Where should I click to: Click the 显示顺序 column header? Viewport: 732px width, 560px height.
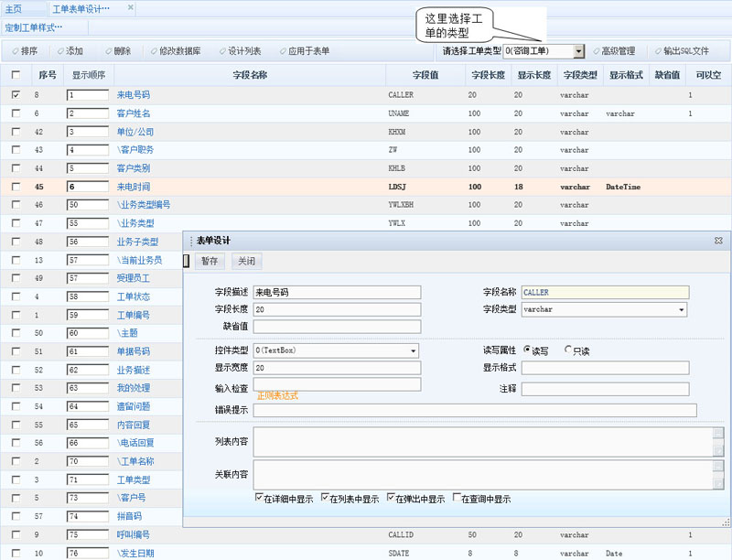coord(89,75)
